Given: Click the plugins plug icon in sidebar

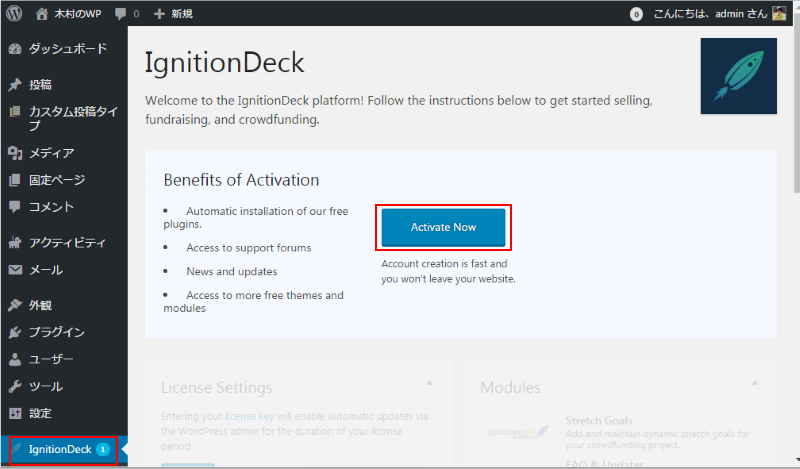Looking at the screenshot, I should (14, 332).
